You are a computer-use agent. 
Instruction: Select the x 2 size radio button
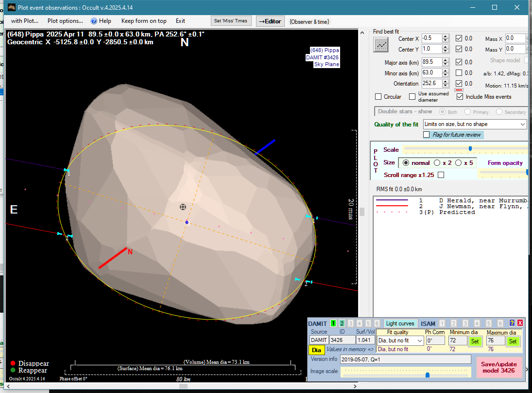[x=437, y=163]
